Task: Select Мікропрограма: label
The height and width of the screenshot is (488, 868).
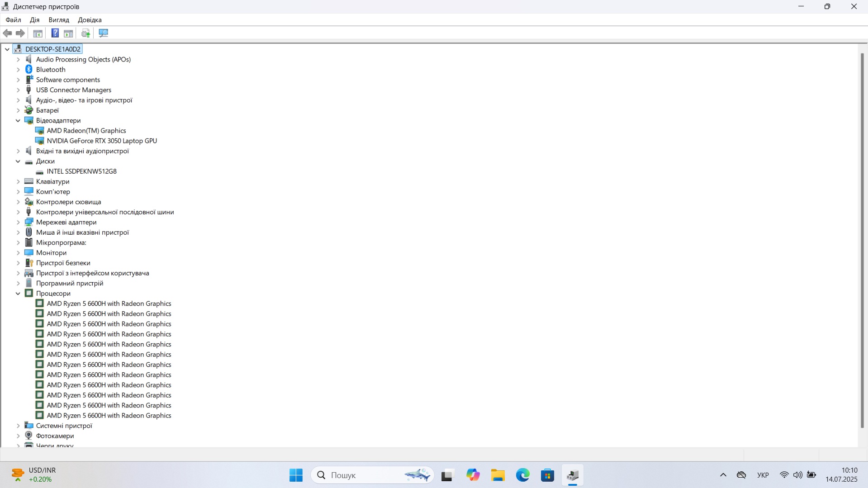Action: [x=61, y=242]
